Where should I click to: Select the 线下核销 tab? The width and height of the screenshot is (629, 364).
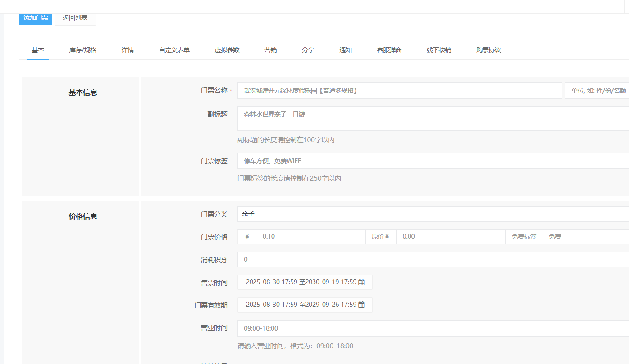tap(439, 50)
